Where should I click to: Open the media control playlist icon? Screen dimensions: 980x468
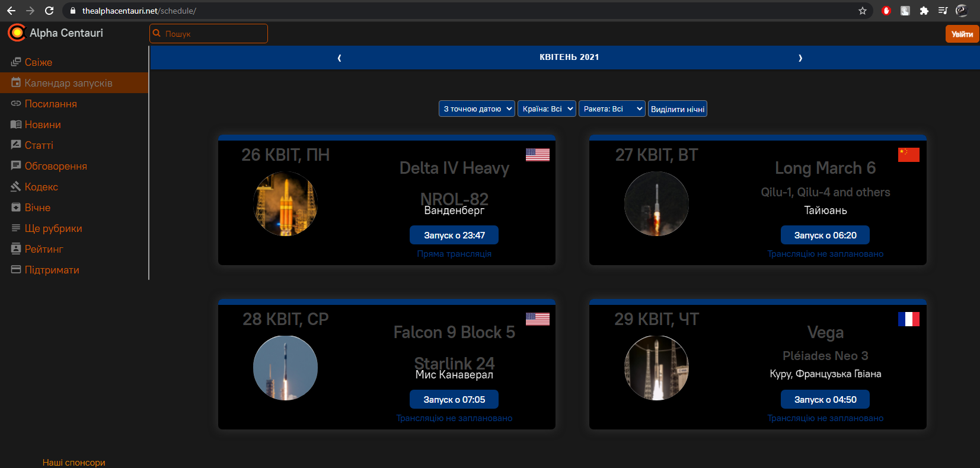point(943,11)
